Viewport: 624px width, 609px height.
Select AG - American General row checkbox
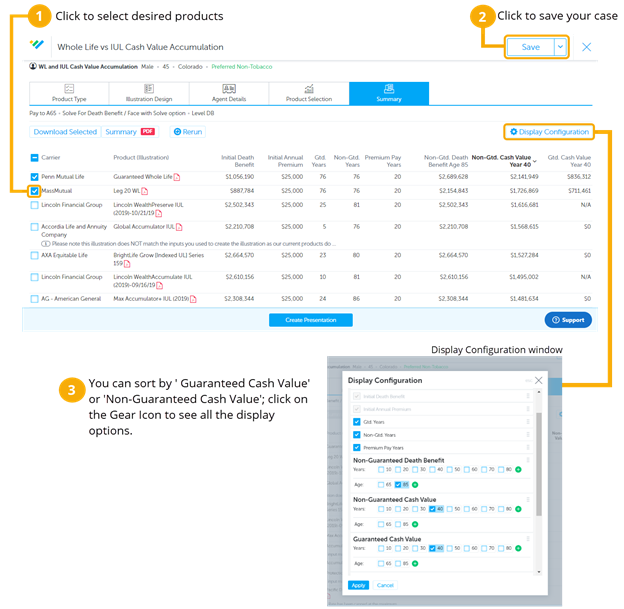pyautogui.click(x=35, y=299)
